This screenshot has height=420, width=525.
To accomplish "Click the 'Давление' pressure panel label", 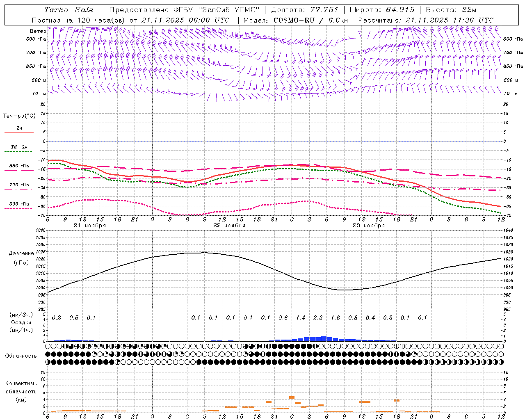I will coord(21,253).
